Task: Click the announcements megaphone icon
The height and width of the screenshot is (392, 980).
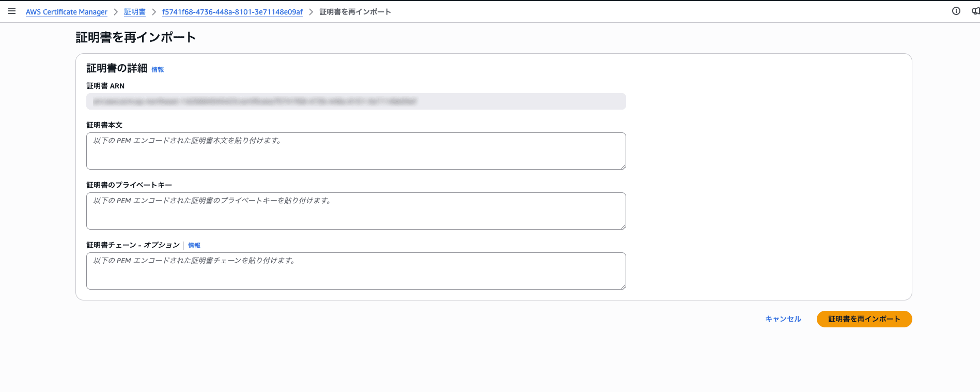Action: point(975,11)
